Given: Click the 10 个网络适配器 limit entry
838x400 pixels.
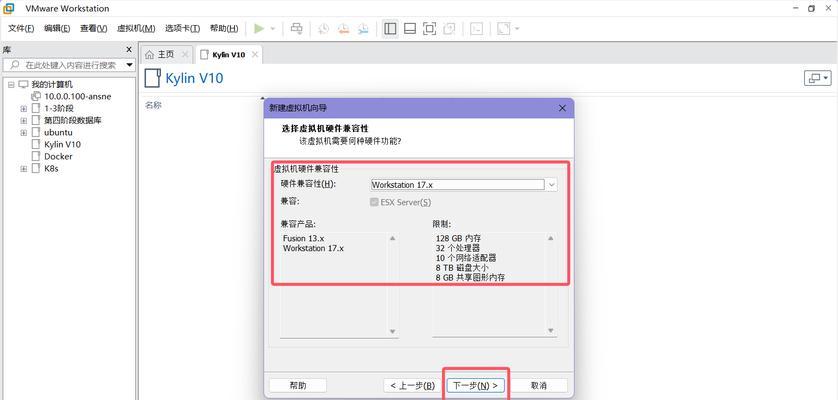Looking at the screenshot, I should 466,258.
